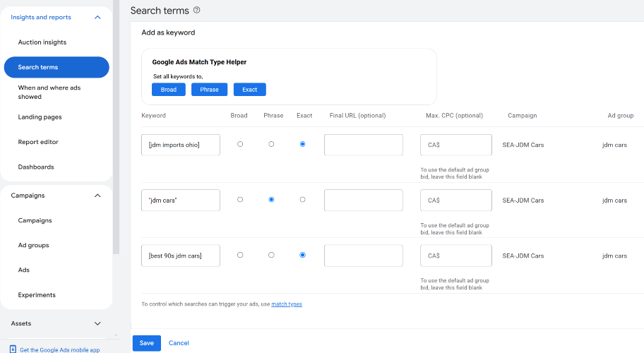The height and width of the screenshot is (353, 644).
Task: Open Search terms in sidebar
Action: (x=56, y=67)
